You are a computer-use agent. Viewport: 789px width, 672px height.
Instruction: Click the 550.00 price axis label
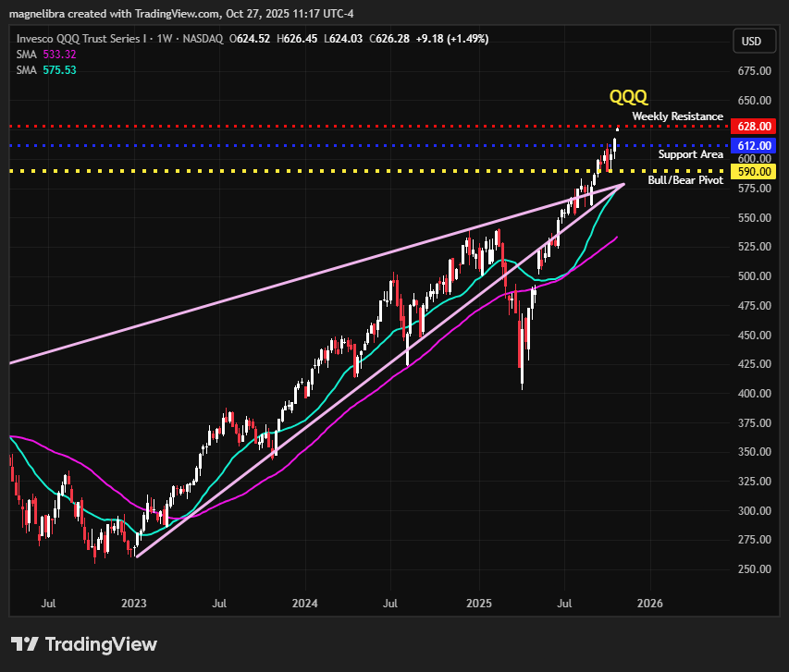point(754,218)
